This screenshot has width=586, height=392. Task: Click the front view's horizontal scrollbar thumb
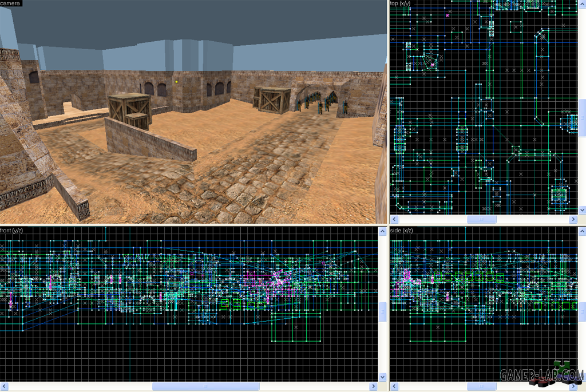coord(205,386)
